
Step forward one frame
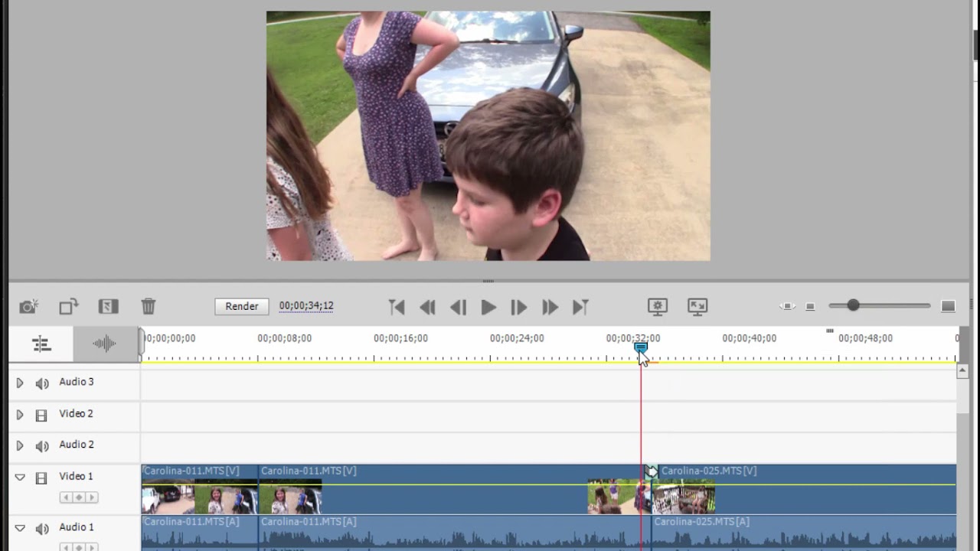coord(518,307)
